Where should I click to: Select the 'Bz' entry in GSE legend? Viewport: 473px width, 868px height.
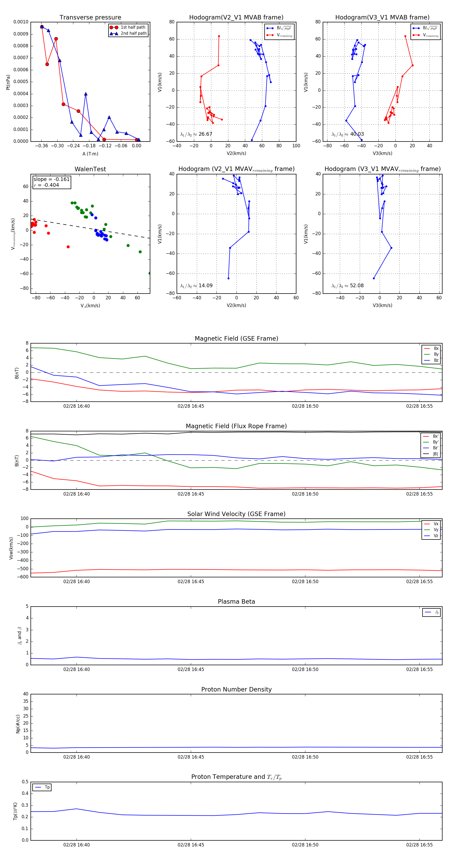[x=431, y=360]
